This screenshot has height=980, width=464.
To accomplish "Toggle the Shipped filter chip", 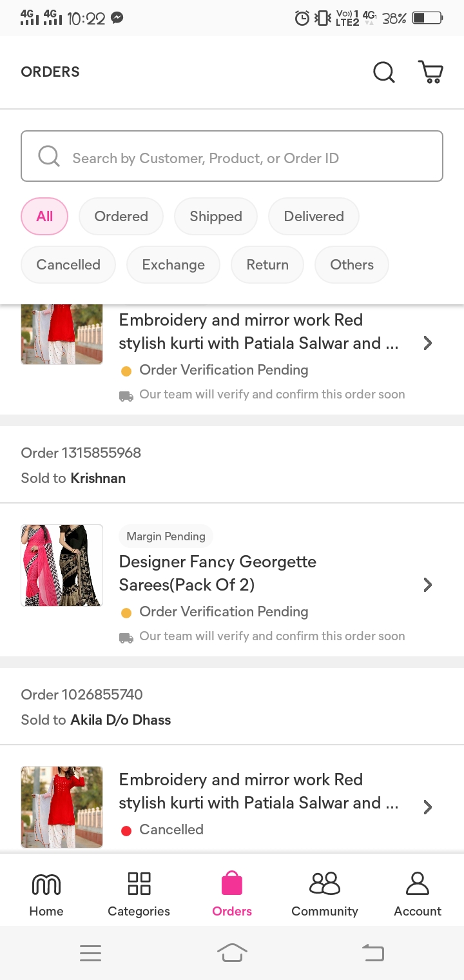I will coord(216,217).
